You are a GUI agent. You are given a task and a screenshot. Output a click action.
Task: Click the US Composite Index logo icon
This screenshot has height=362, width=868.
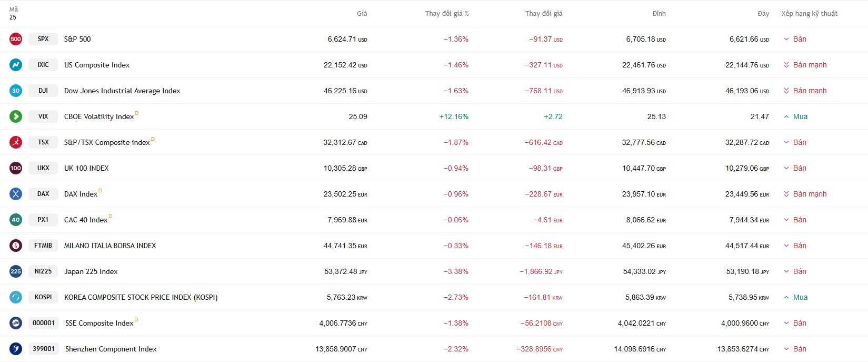tap(16, 65)
